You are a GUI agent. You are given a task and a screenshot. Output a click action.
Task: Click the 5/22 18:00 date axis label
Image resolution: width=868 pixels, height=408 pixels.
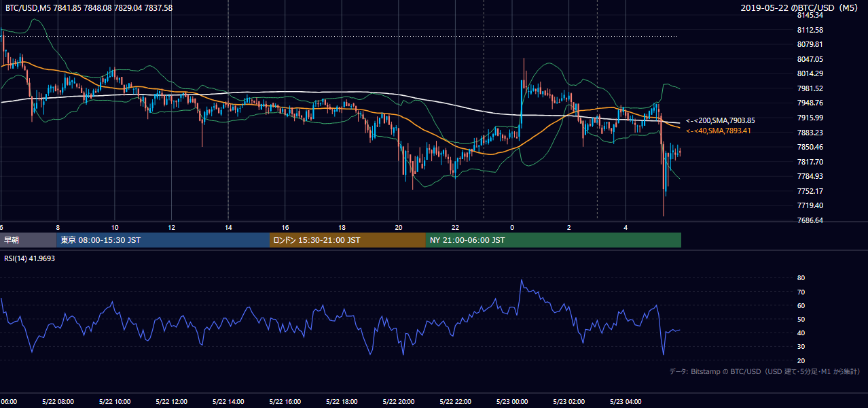(342, 402)
